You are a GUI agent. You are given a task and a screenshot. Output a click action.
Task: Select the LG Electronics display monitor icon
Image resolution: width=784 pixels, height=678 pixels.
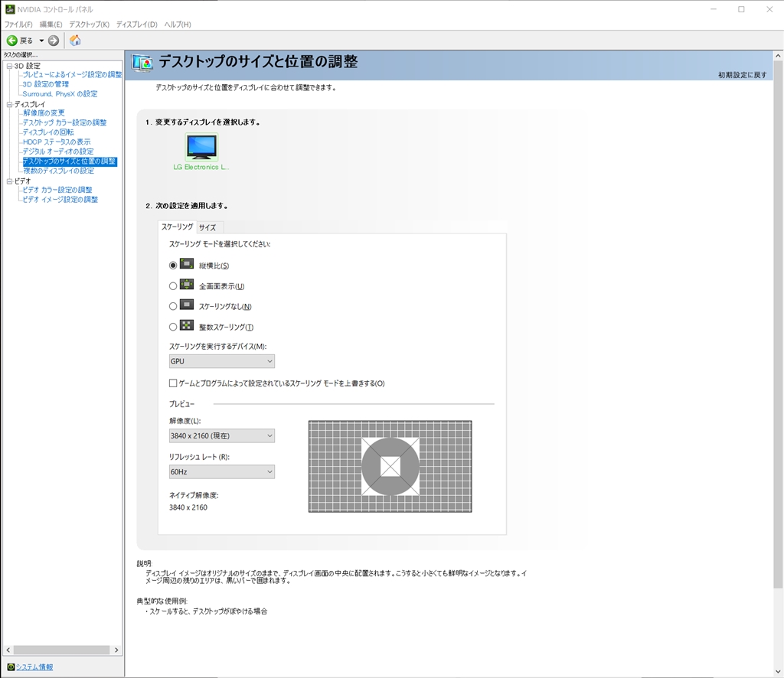(201, 146)
